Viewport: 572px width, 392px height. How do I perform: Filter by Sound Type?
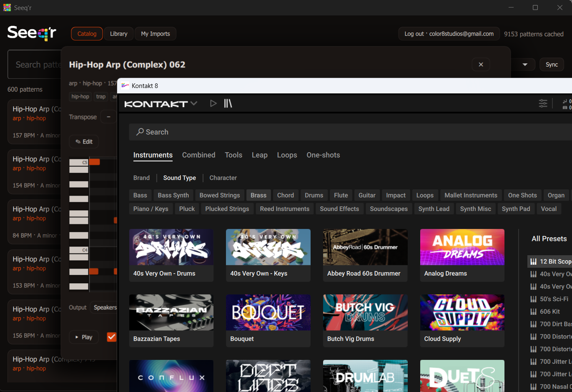[x=180, y=178]
